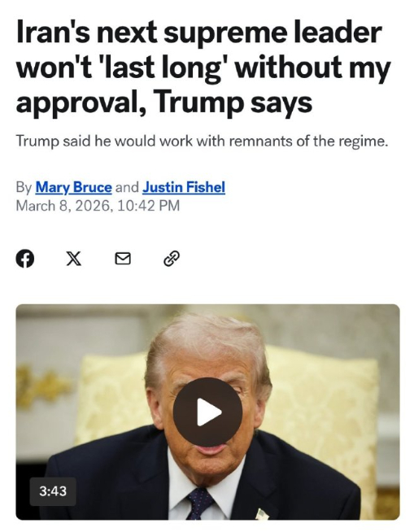The image size is (414, 532).
Task: Copy the article link with chain icon
Action: (172, 259)
